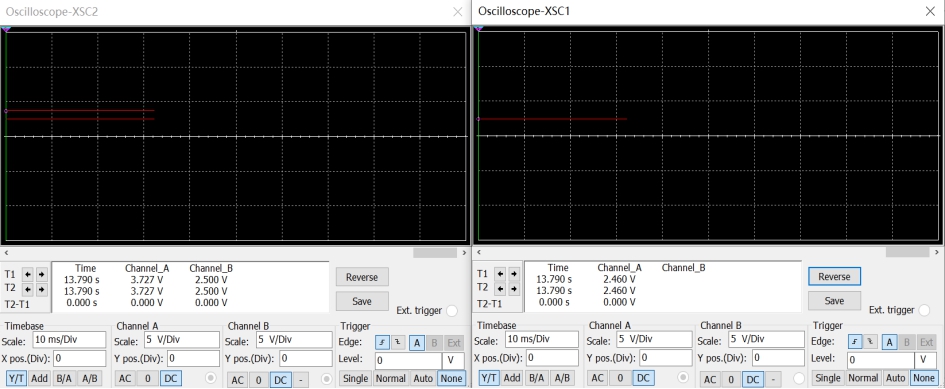Move T2 cursor left in XSC2
Viewport: 945px width, 389px height.
(28, 289)
